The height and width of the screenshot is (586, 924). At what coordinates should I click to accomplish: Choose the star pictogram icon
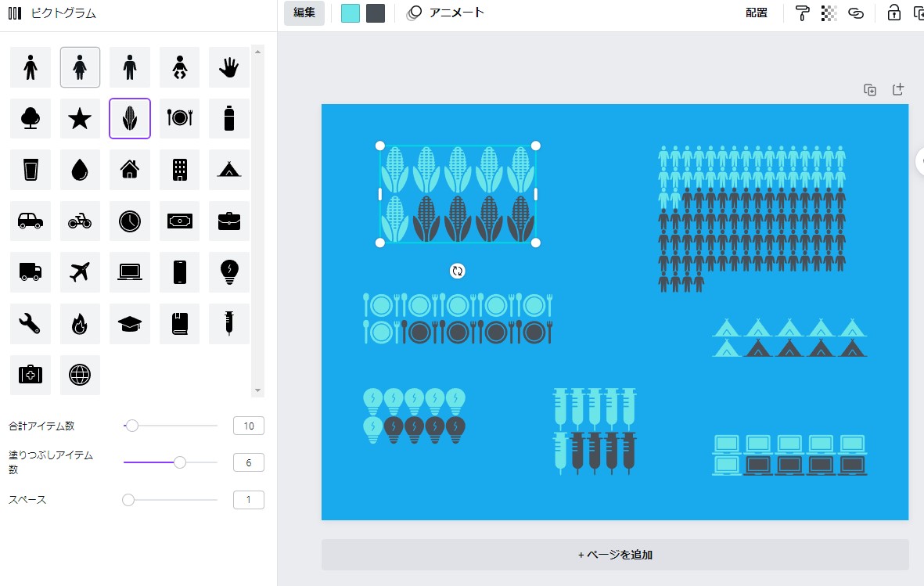pos(80,118)
